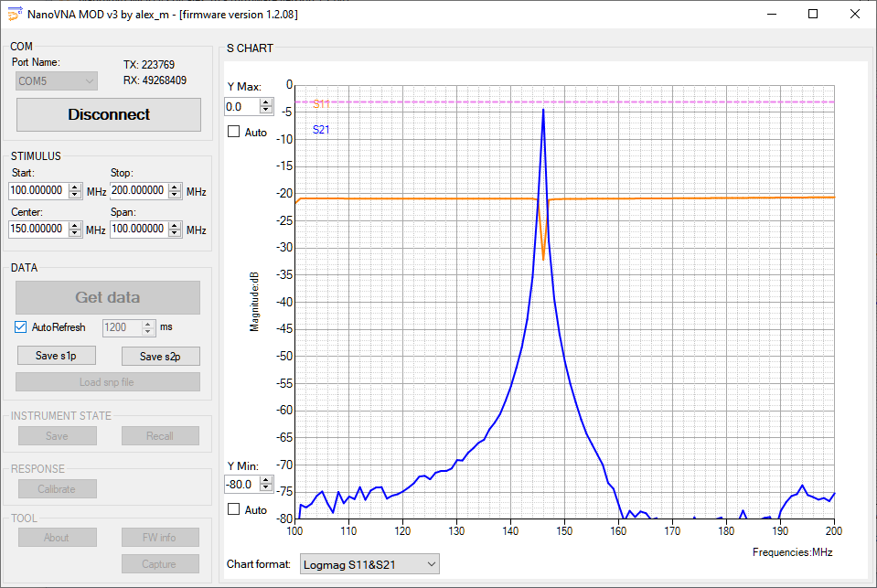877x588 pixels.
Task: Decrease Stop frequency with down arrow
Action: point(176,195)
